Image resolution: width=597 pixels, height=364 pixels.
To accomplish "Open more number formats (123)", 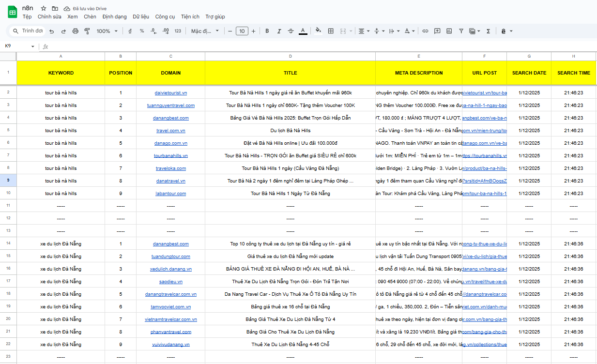I will [178, 31].
